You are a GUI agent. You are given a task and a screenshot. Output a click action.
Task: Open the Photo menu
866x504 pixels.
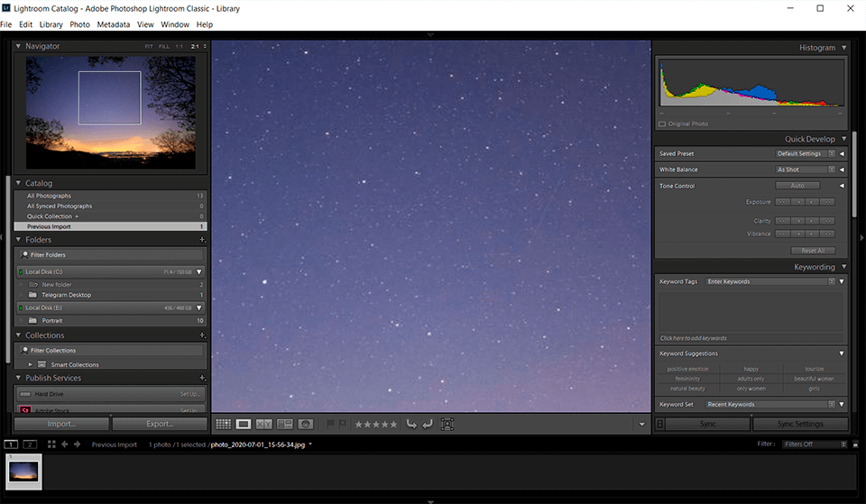(79, 24)
